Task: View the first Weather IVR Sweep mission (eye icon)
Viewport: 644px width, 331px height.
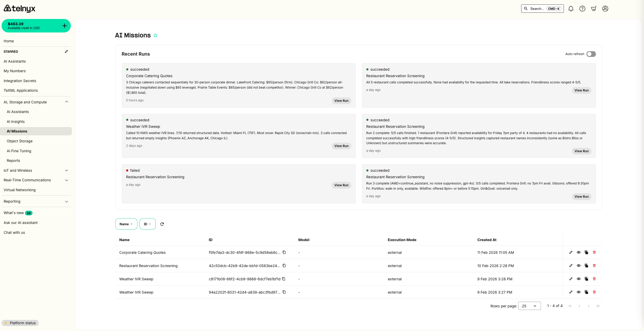Action: pyautogui.click(x=579, y=279)
